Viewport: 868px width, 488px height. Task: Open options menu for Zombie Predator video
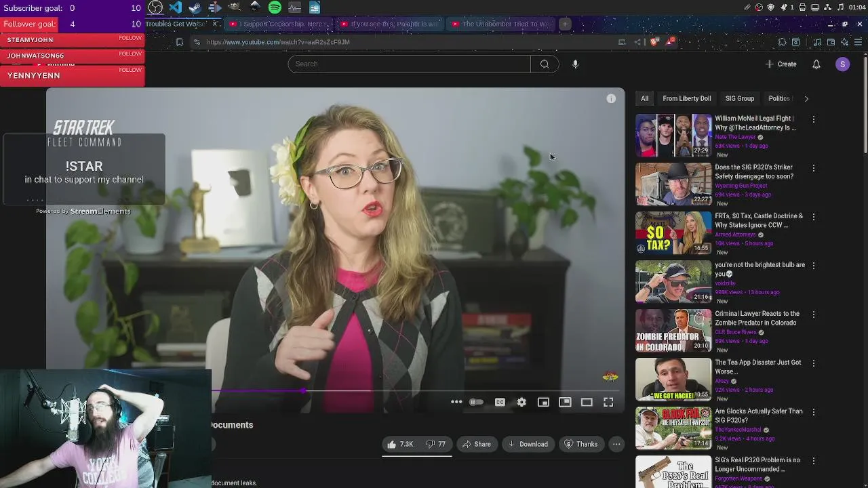tap(814, 314)
